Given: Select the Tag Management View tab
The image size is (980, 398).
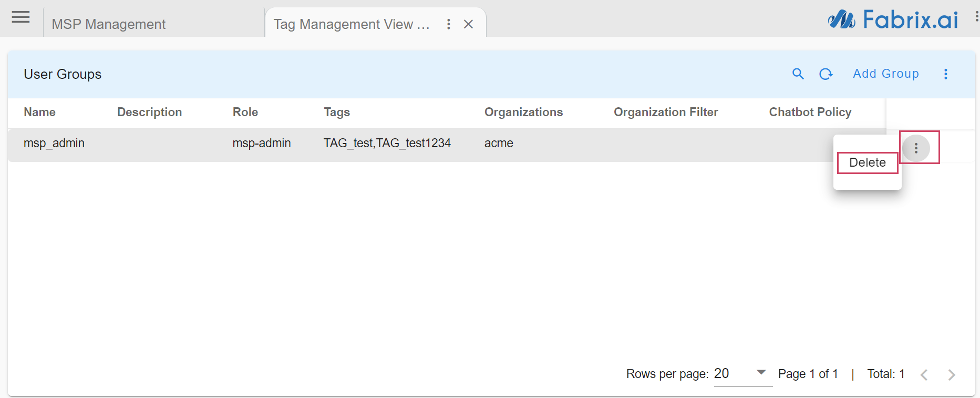Looking at the screenshot, I should click(x=351, y=24).
